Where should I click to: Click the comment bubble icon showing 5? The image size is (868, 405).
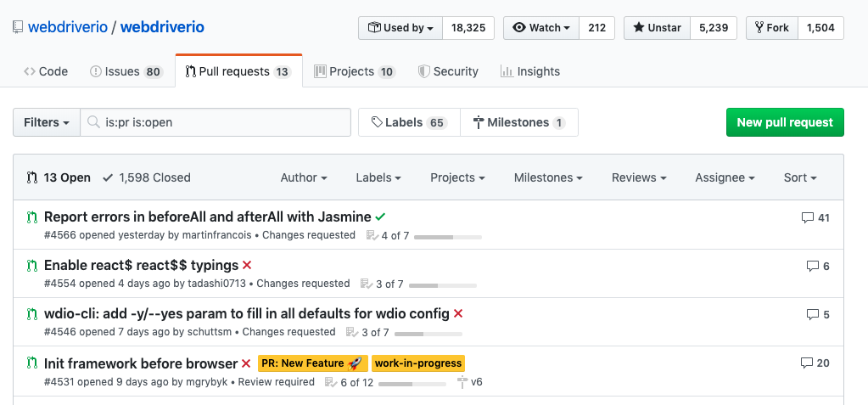pos(812,315)
